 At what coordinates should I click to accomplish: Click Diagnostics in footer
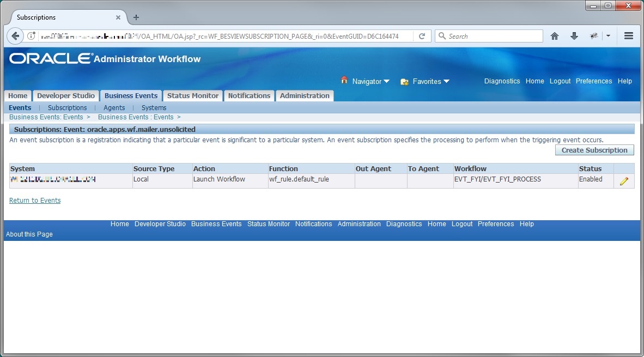[x=404, y=224]
